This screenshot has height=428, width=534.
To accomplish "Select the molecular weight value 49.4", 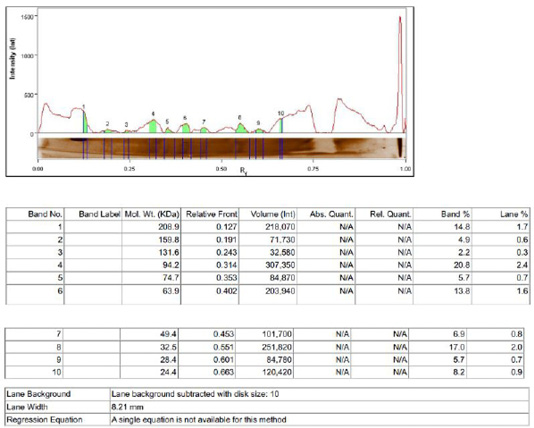I will 168,334.
